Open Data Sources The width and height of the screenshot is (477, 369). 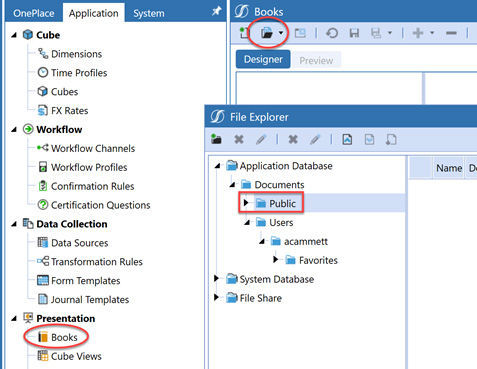[x=80, y=243]
